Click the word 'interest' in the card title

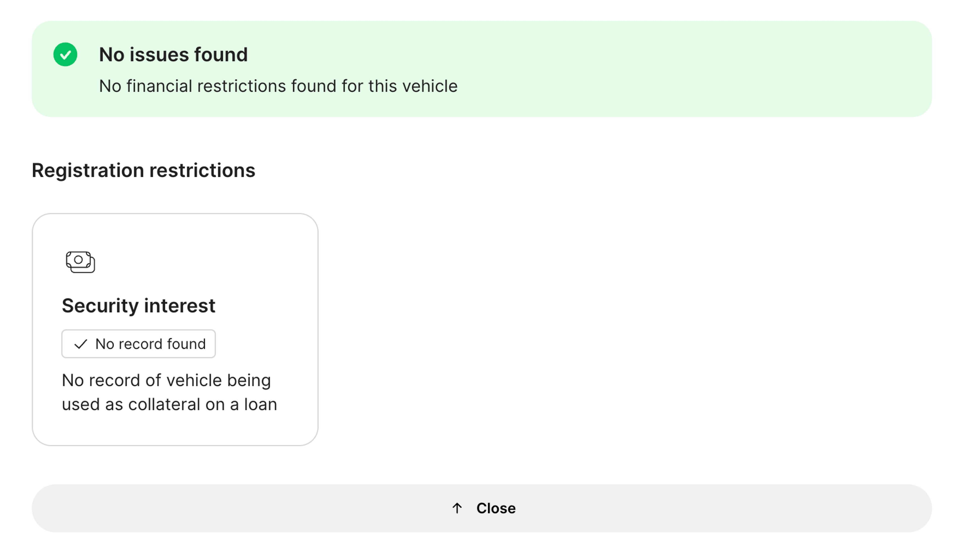(179, 306)
